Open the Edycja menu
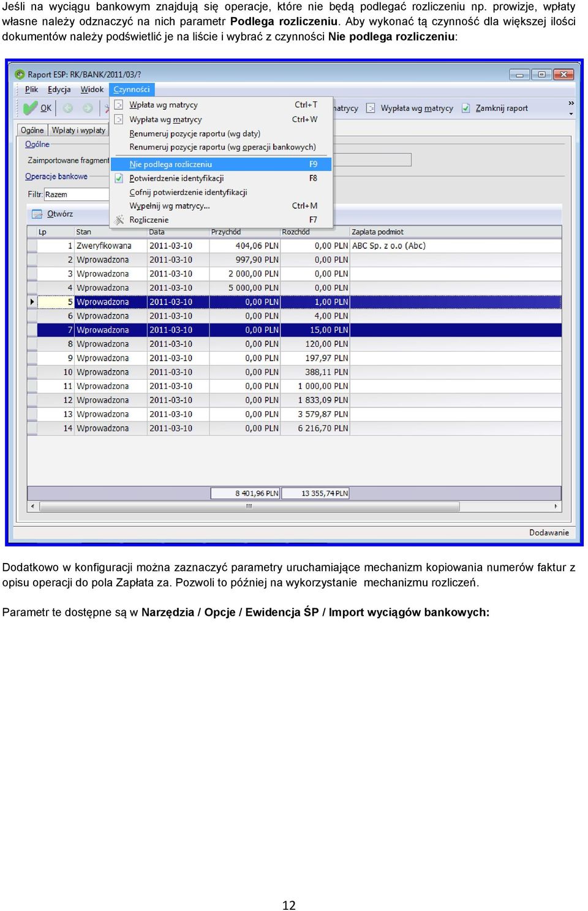588x911 pixels. 59,89
